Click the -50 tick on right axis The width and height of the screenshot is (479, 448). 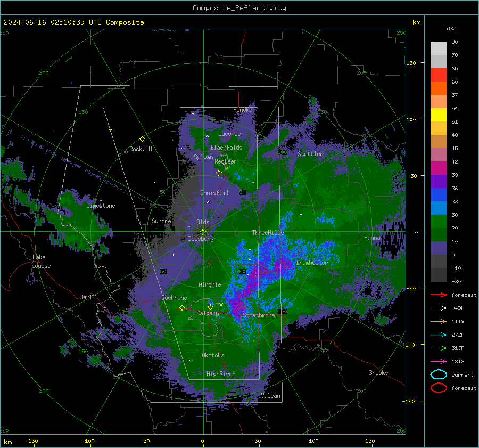point(411,288)
